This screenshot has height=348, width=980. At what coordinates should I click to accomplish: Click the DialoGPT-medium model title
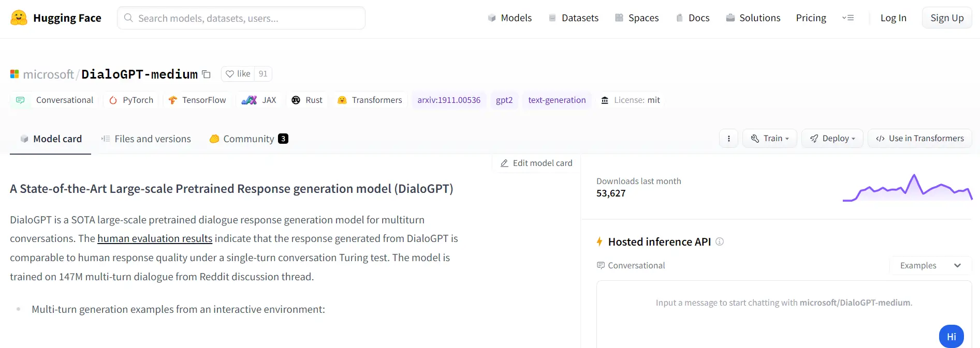point(140,74)
